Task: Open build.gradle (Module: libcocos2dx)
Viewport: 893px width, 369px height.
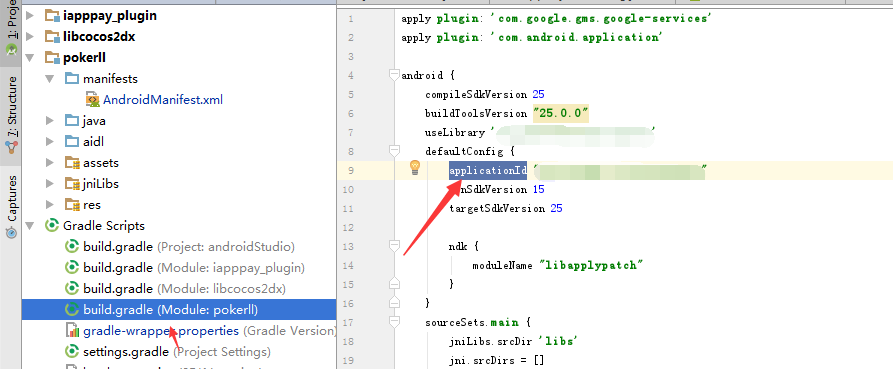Action: coord(185,289)
